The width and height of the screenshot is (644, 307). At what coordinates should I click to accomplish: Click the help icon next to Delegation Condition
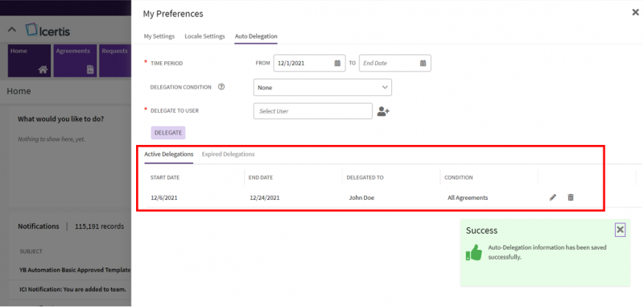tap(221, 87)
